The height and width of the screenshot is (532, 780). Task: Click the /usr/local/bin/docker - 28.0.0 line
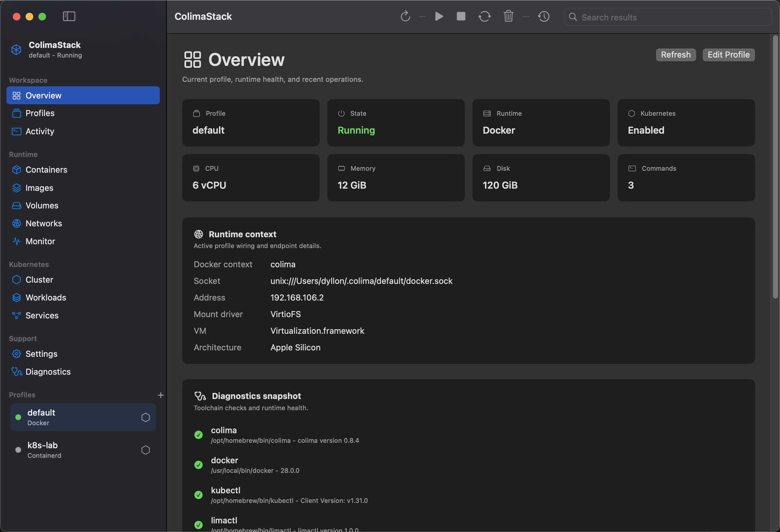[x=255, y=471]
